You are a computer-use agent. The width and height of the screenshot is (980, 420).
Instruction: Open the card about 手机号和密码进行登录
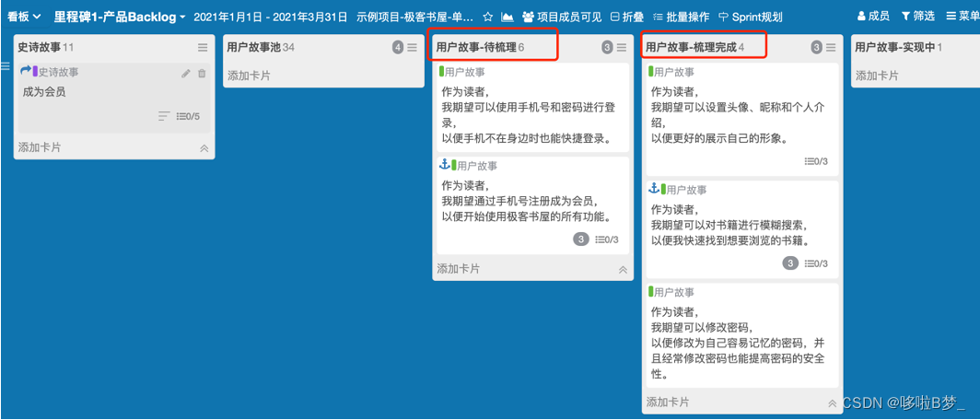coord(532,107)
